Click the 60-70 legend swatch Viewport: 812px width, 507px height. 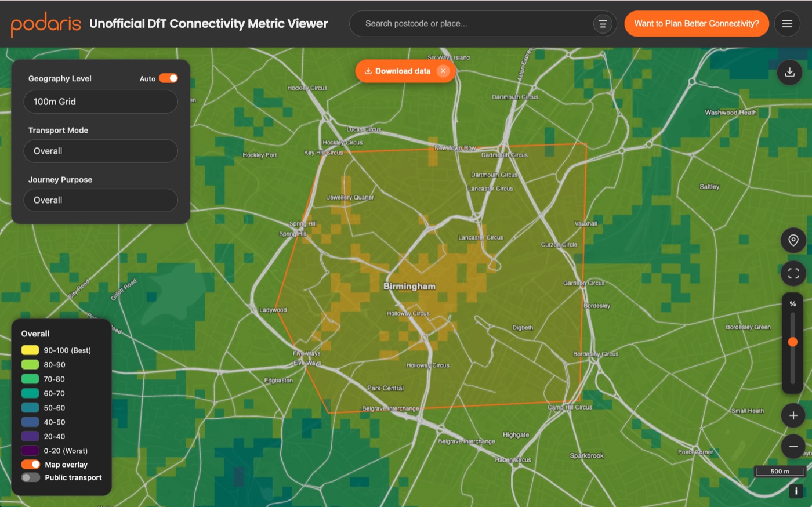[x=30, y=393]
